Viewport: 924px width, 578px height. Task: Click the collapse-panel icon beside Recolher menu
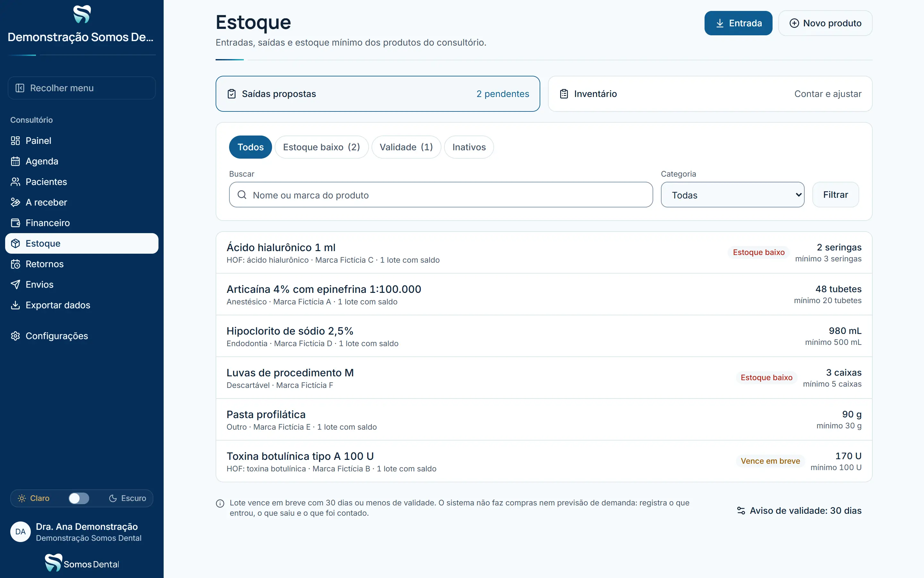tap(20, 88)
